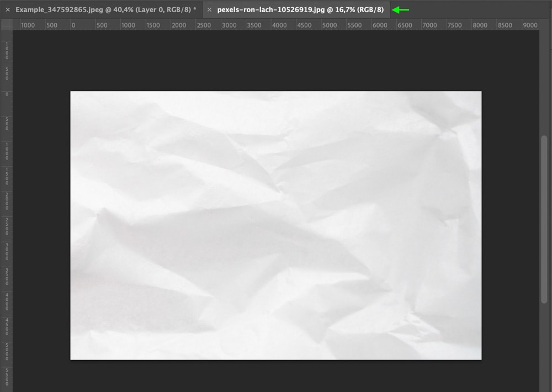Click the crumpled paper image on canvas
Image resolution: width=552 pixels, height=392 pixels.
click(275, 225)
